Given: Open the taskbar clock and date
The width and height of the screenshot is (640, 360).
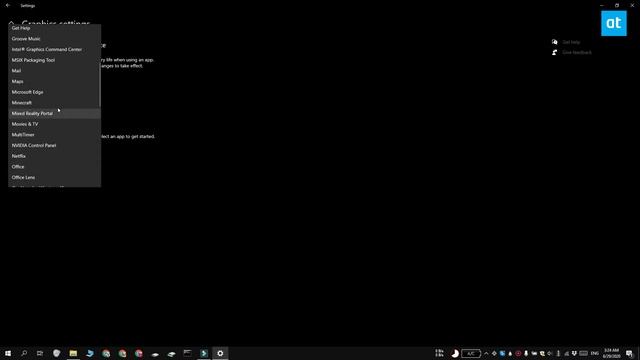Looking at the screenshot, I should pyautogui.click(x=611, y=353).
